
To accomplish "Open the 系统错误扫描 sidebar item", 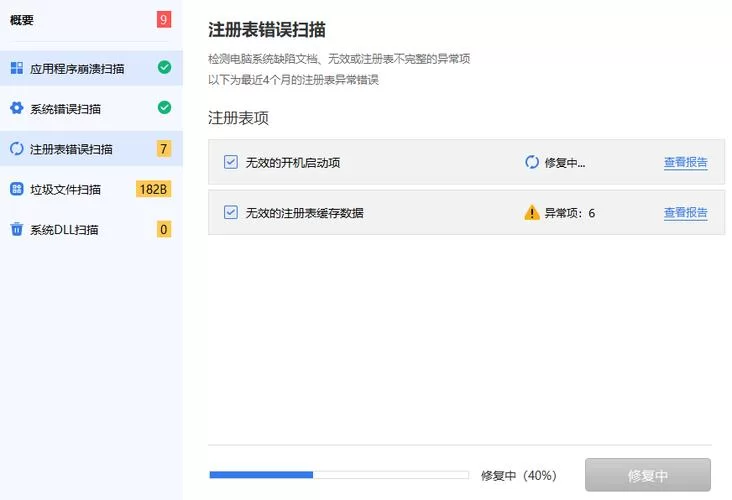I will click(92, 108).
